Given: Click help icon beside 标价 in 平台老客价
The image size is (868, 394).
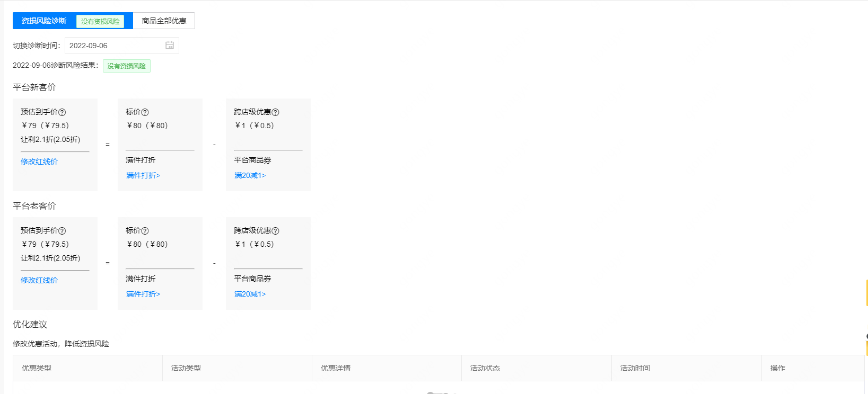Looking at the screenshot, I should pyautogui.click(x=145, y=231).
